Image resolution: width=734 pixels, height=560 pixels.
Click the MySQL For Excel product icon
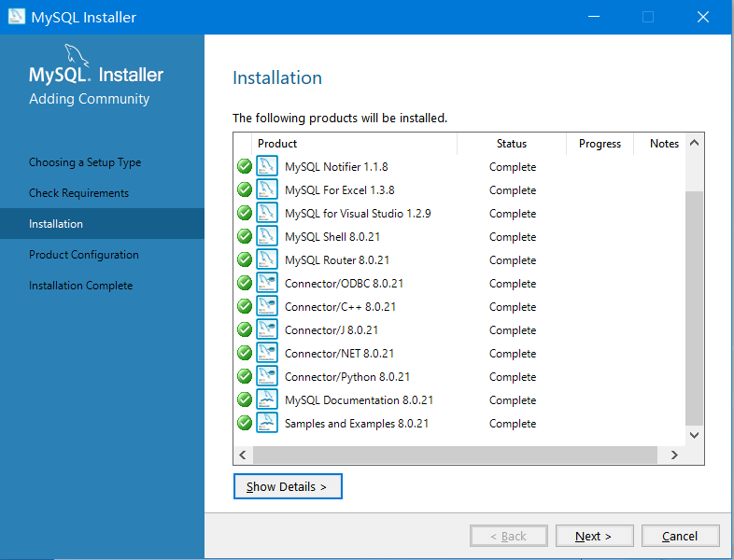click(267, 190)
